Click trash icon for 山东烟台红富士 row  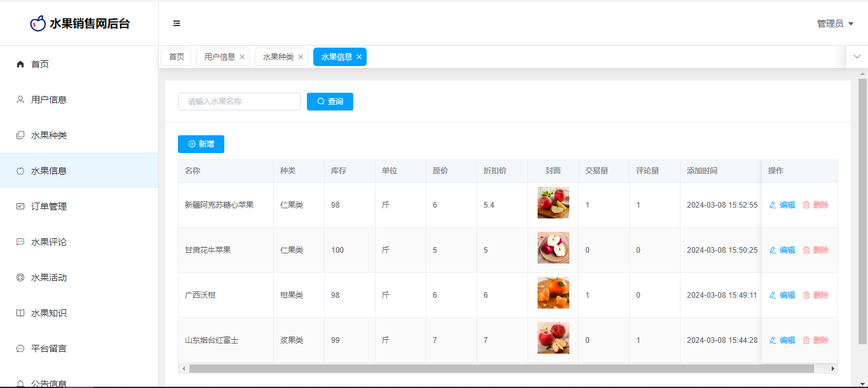pyautogui.click(x=806, y=340)
